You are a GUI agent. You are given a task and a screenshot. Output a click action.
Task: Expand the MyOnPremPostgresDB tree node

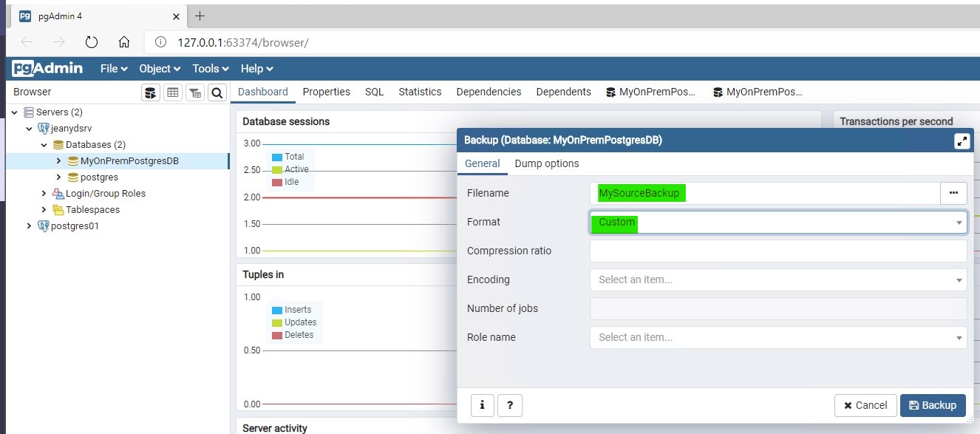pyautogui.click(x=59, y=161)
